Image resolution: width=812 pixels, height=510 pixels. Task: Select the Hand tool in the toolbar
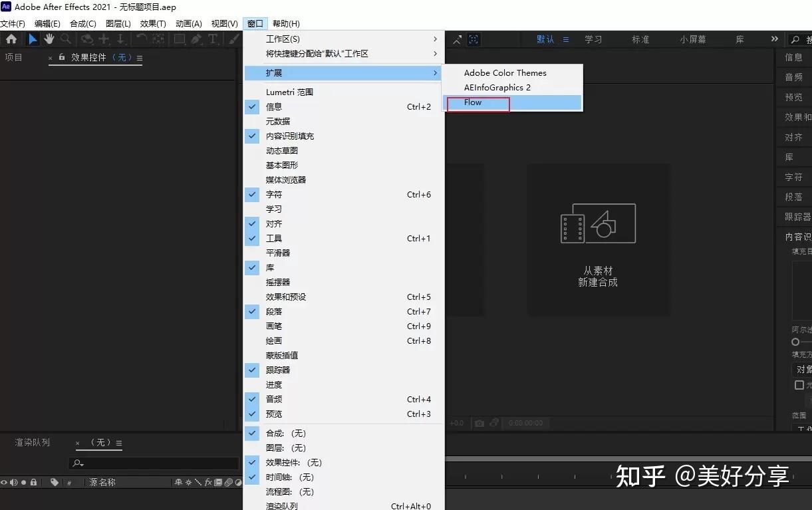[49, 39]
